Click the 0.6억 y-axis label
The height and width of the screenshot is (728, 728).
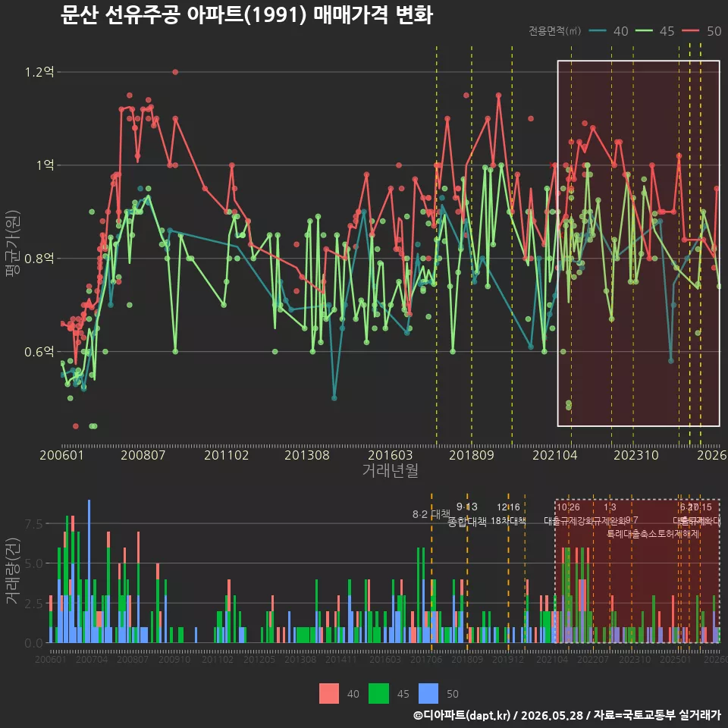[39, 351]
